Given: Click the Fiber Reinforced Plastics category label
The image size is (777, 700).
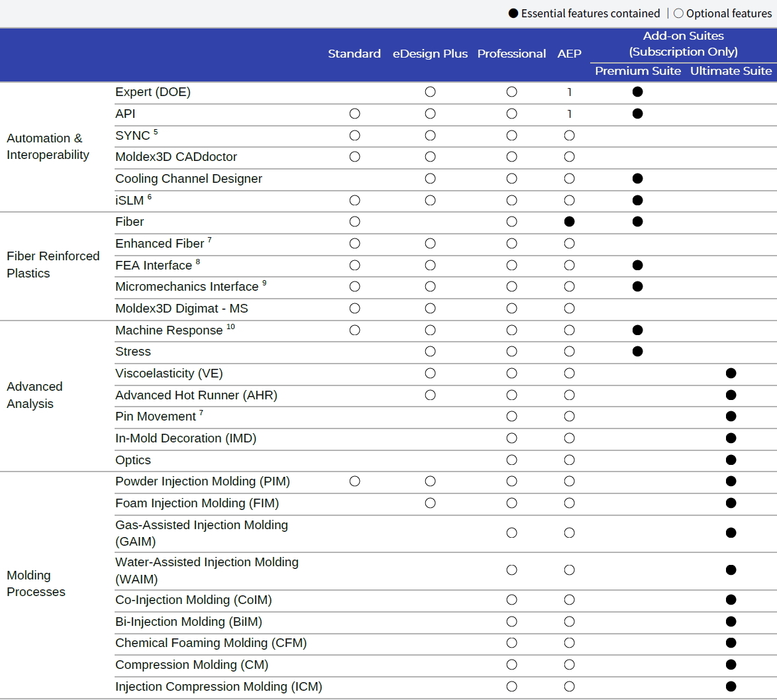Looking at the screenshot, I should pos(53,265).
